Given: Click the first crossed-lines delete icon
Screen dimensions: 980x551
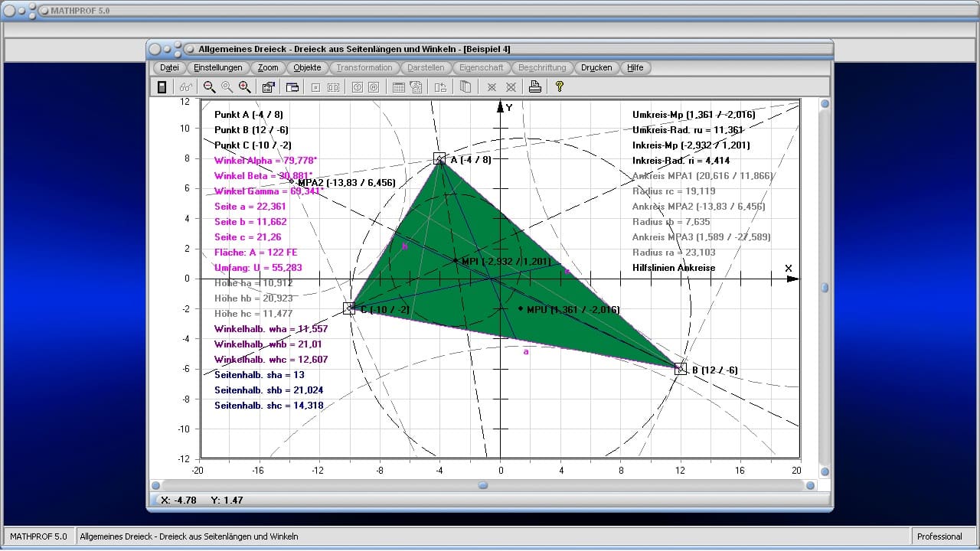Looking at the screenshot, I should point(492,87).
